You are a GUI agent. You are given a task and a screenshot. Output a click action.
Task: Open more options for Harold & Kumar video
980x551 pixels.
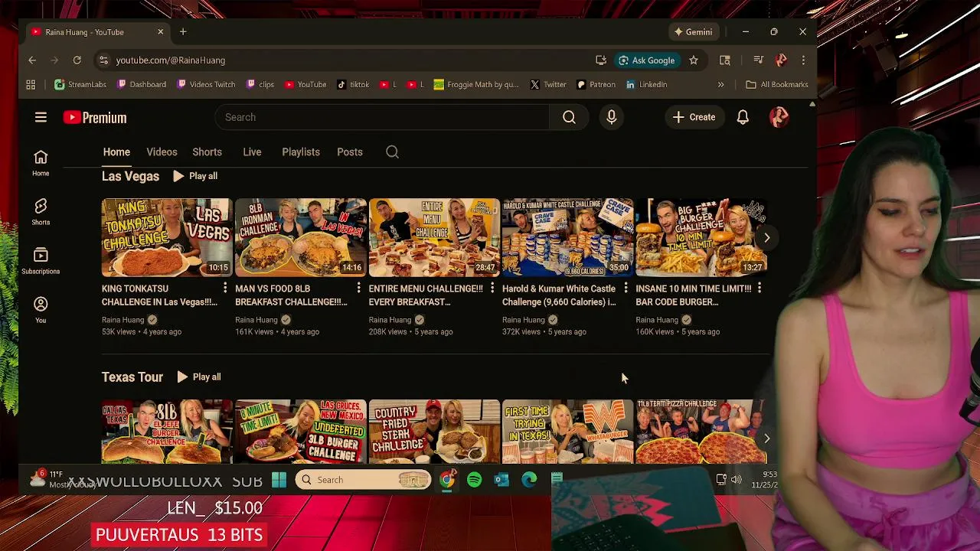tap(626, 288)
